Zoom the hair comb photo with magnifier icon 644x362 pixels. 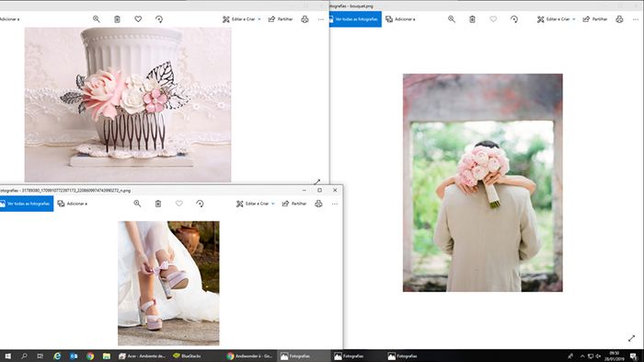pos(96,19)
